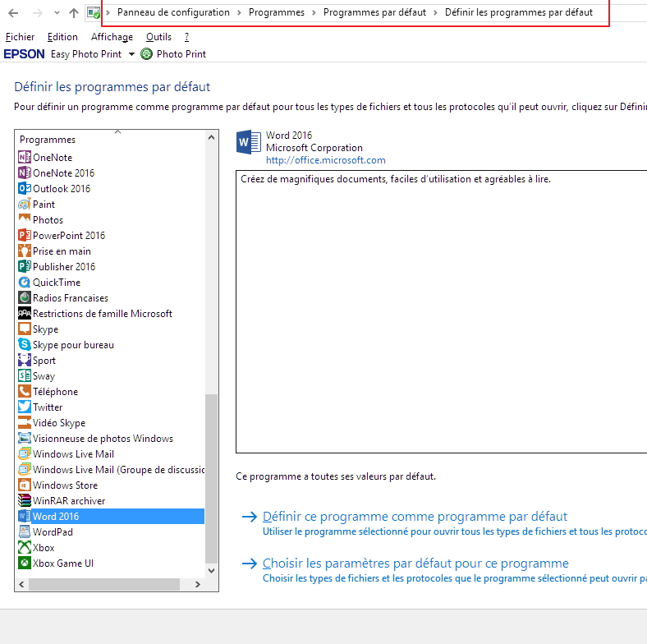Click the WordPad icon
Image resolution: width=647 pixels, height=644 pixels.
point(25,531)
